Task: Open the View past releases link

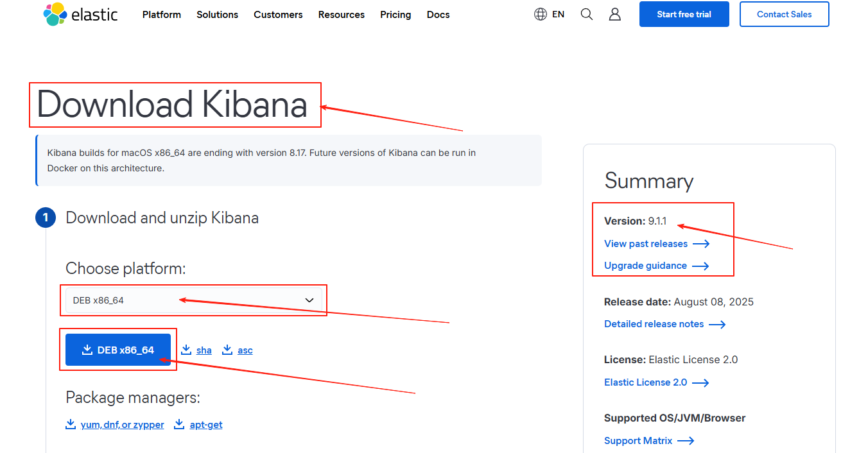Action: pos(646,244)
